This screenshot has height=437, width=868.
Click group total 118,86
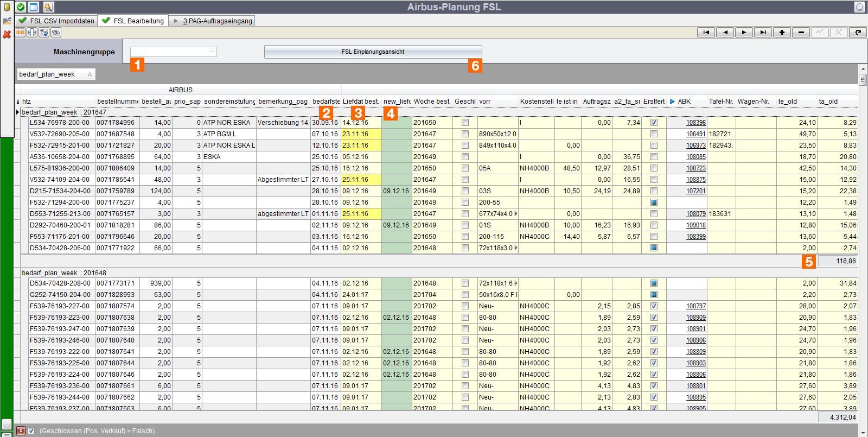(838, 261)
